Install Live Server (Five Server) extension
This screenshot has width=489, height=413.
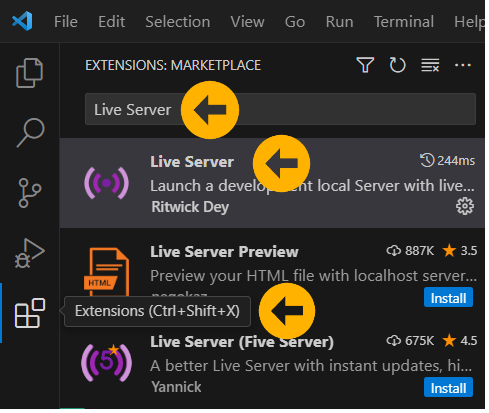click(x=448, y=388)
